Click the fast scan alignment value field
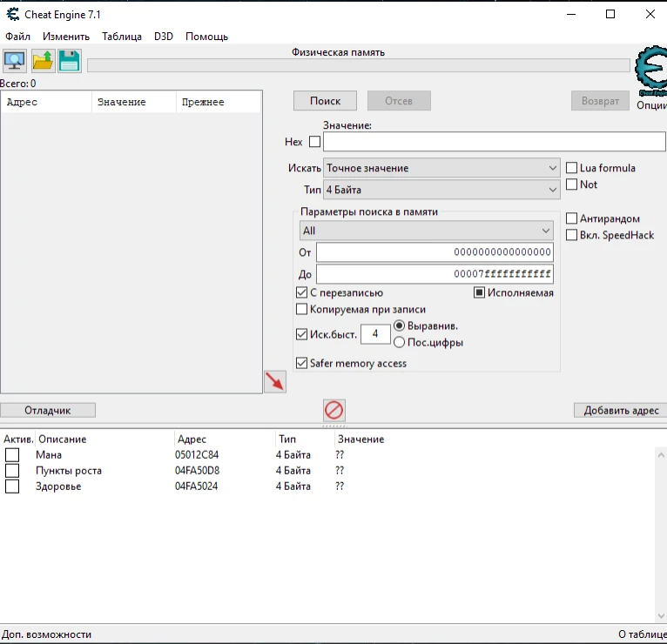 [375, 334]
